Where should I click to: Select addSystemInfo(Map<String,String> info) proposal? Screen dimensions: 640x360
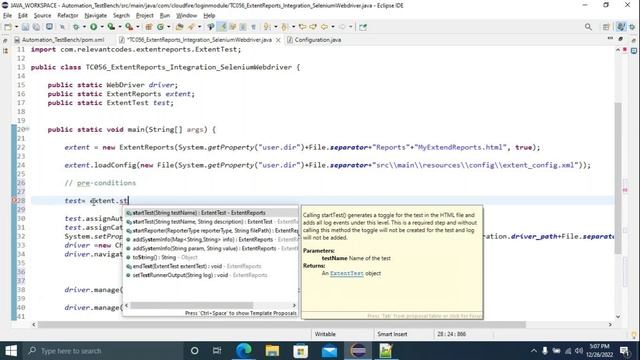tap(211, 240)
